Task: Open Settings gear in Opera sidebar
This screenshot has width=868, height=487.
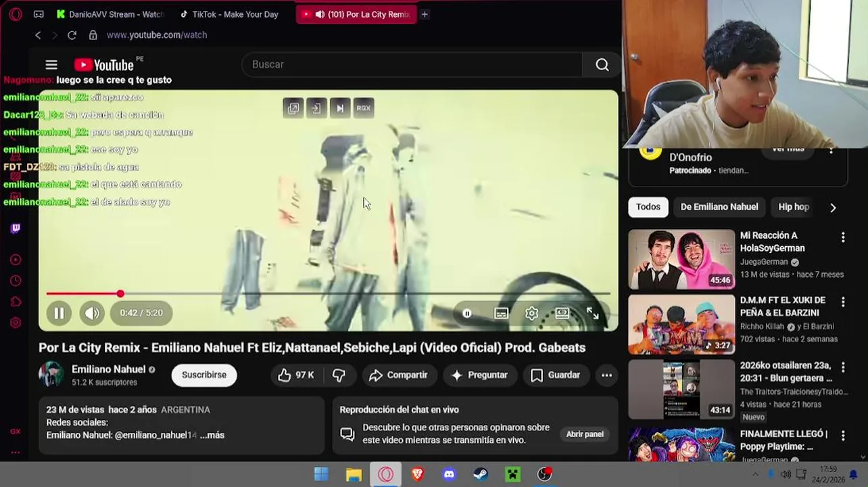Action: [x=16, y=323]
